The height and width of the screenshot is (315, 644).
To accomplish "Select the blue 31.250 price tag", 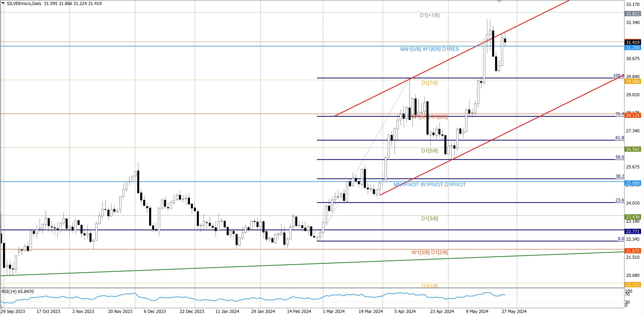I will tap(633, 47).
